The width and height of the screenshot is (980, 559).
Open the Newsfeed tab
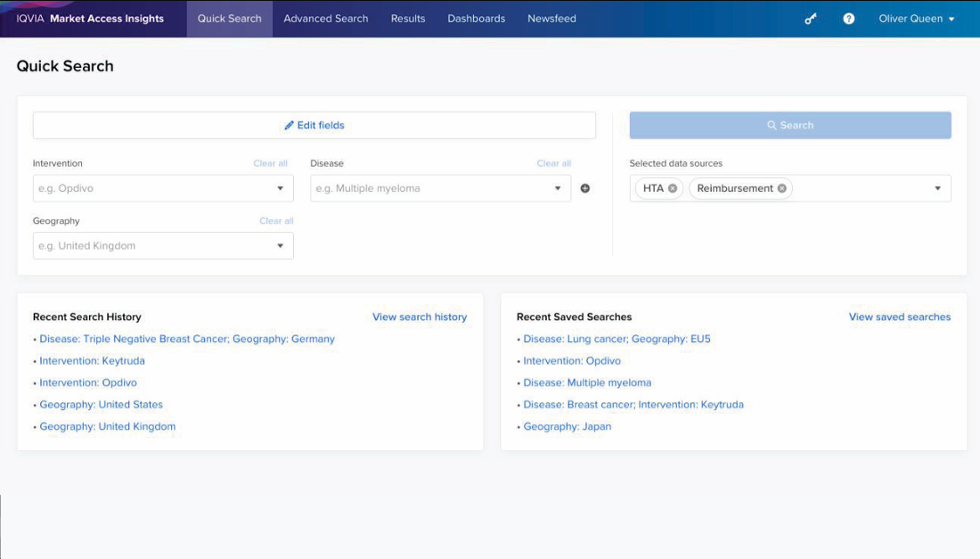pos(551,19)
